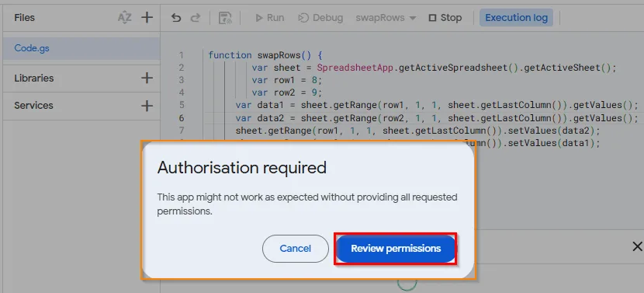
Task: Place cursor on 'var row2 = 9;' line
Action: (x=287, y=92)
